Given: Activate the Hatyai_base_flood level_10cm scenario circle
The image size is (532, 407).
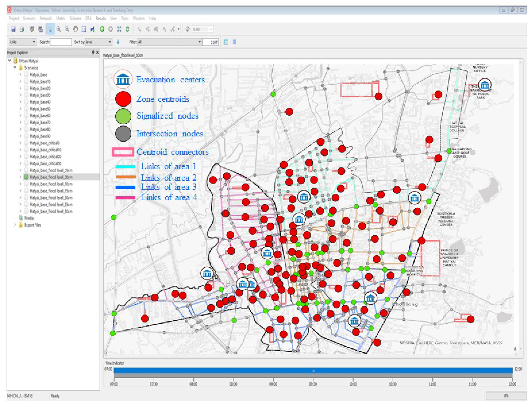Looking at the screenshot, I should click(26, 184).
